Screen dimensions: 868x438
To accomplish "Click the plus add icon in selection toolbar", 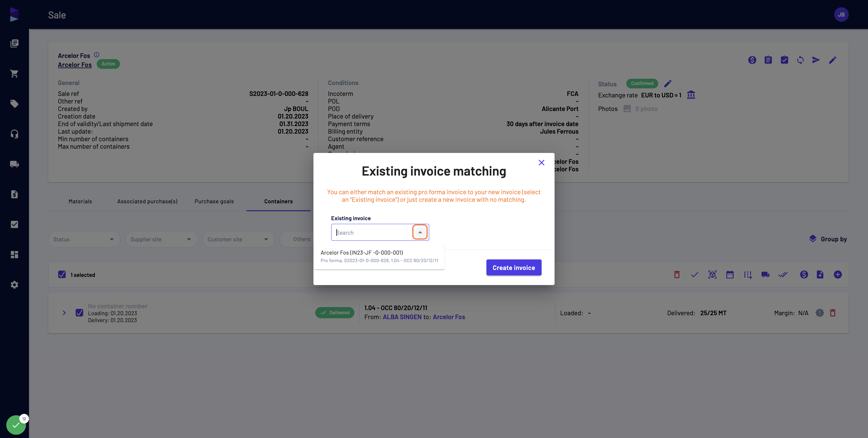I will pyautogui.click(x=838, y=275).
